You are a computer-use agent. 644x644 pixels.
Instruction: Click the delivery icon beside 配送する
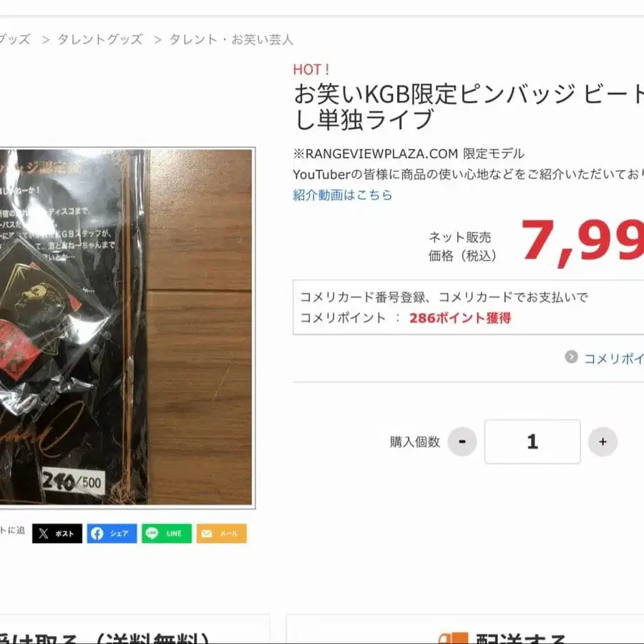click(453, 638)
